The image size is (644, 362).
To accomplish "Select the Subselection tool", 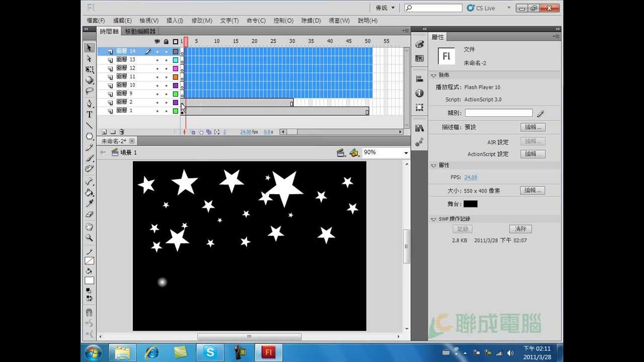I will (89, 59).
